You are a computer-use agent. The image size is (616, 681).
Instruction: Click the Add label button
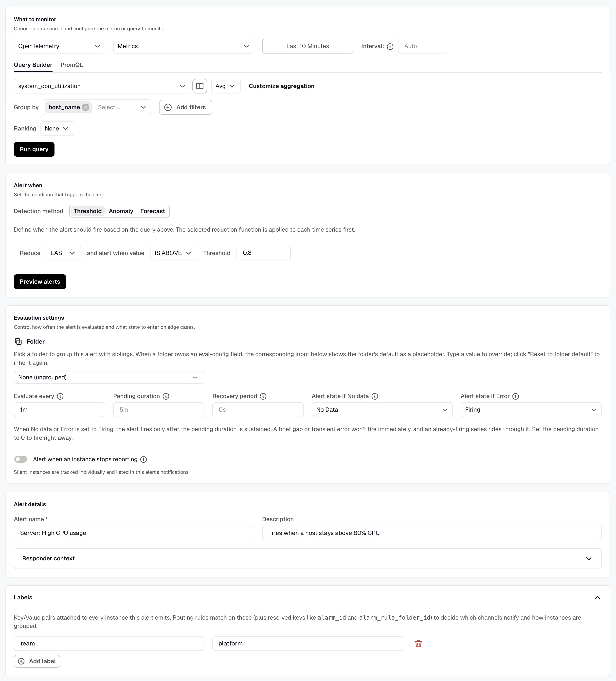tap(37, 662)
